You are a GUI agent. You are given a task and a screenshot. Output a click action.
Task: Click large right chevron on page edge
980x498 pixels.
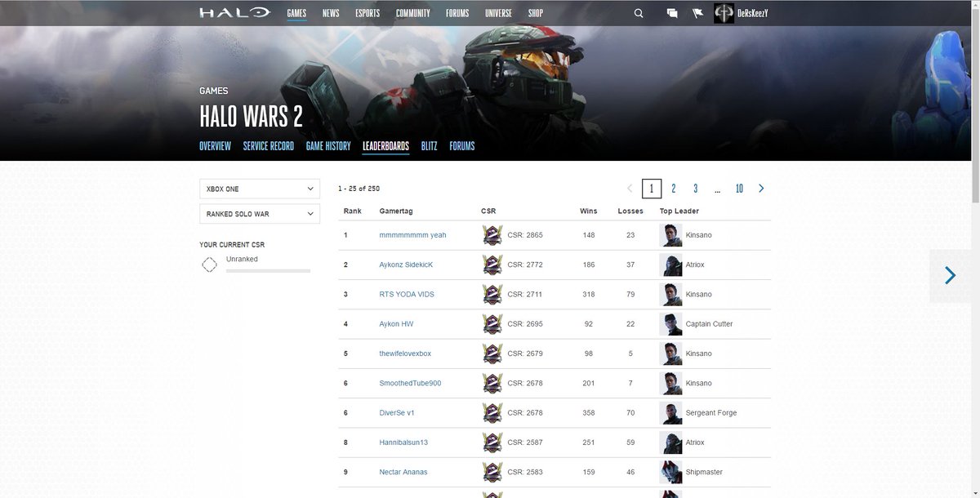(950, 275)
